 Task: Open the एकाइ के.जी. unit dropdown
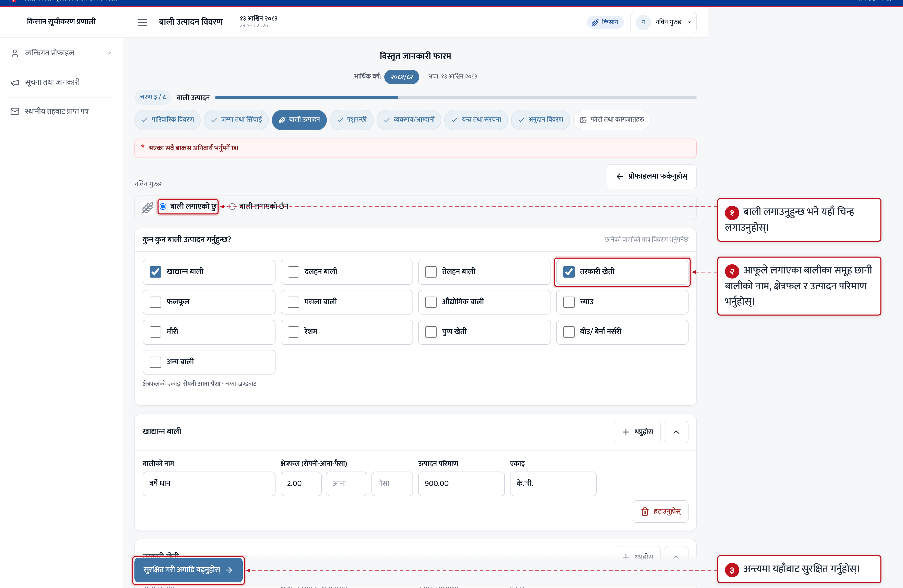point(553,484)
